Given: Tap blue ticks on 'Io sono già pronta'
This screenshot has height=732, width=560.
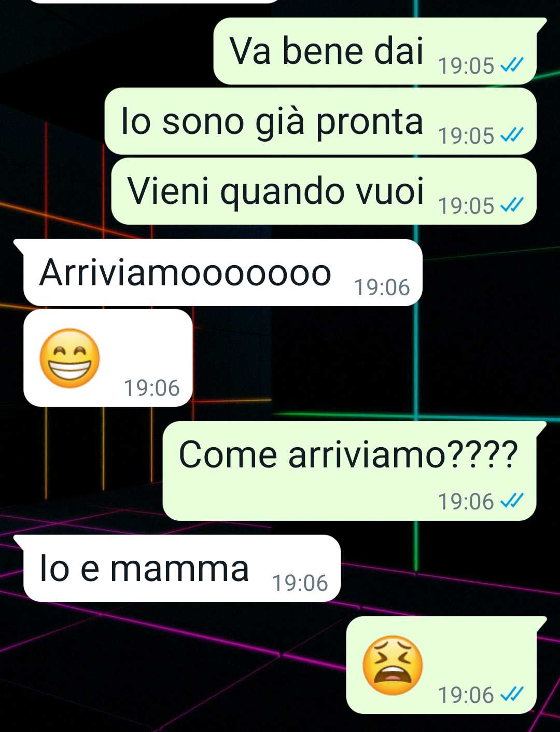Looking at the screenshot, I should 512,135.
